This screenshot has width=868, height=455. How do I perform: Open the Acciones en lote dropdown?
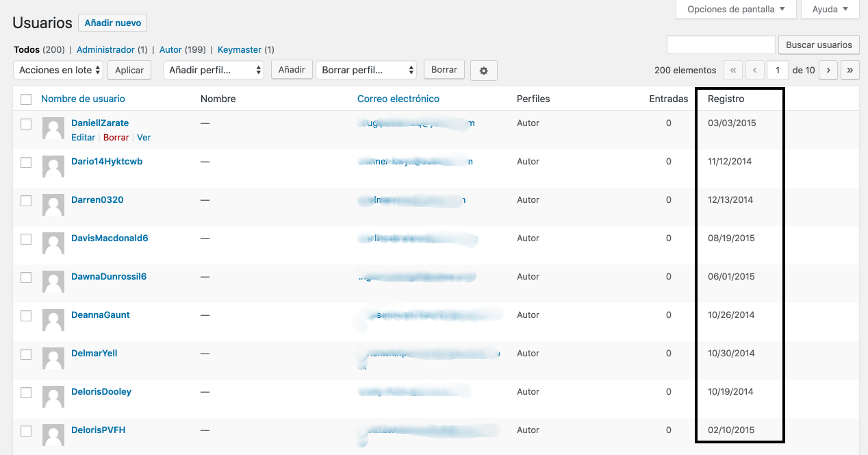(58, 70)
